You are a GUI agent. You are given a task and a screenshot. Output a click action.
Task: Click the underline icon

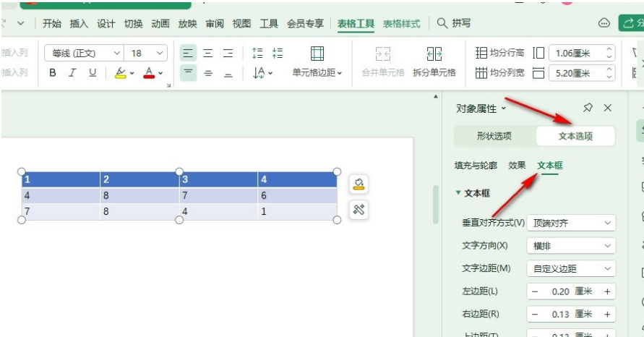click(x=92, y=73)
